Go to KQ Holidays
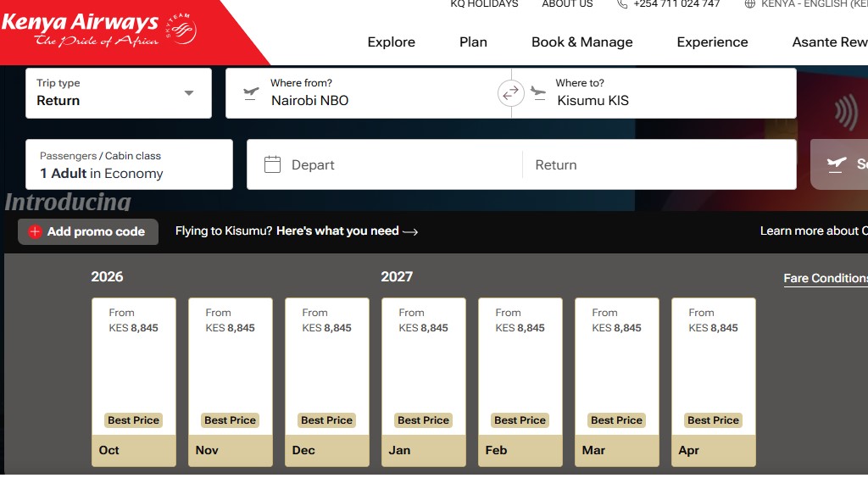868x478 pixels. tap(484, 4)
